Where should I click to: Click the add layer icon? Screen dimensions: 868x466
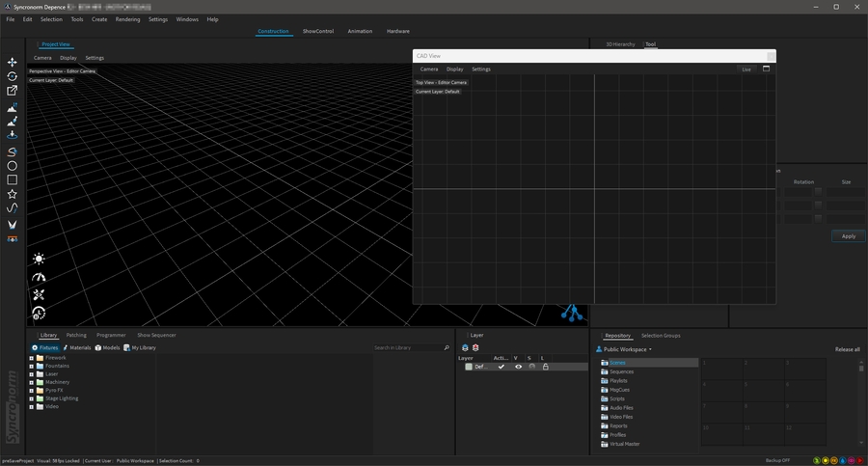[x=465, y=347]
